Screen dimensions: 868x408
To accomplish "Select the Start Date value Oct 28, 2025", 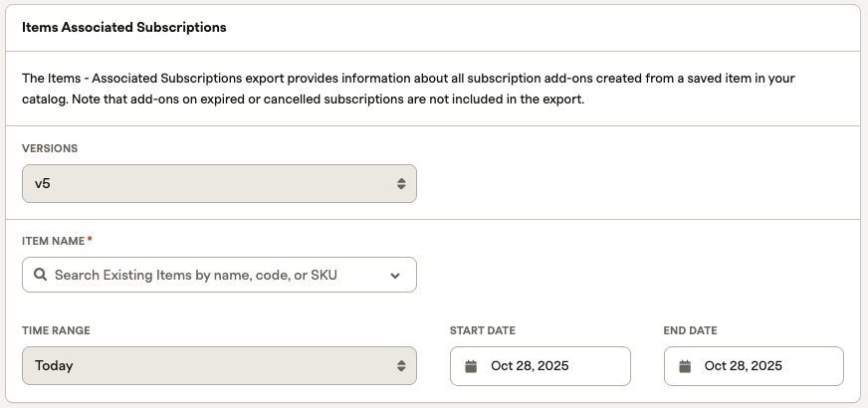I will [x=530, y=366].
